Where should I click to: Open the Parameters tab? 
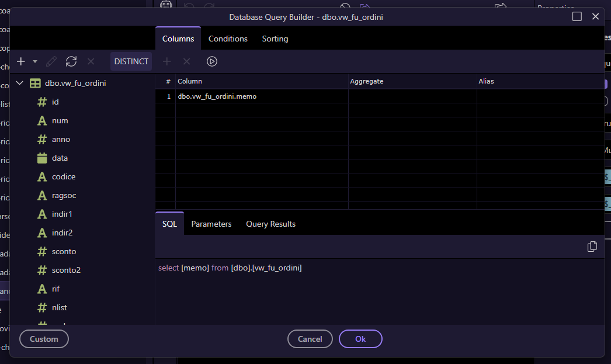(x=211, y=224)
